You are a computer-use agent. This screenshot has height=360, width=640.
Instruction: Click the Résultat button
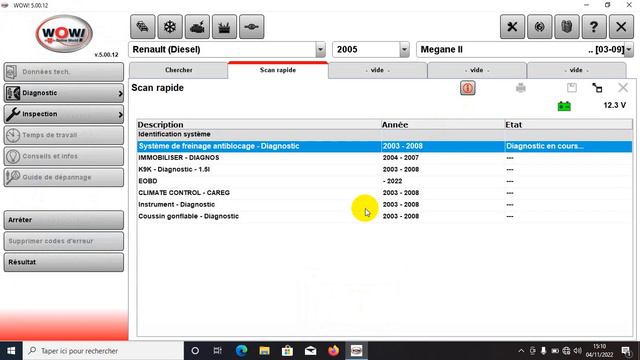tap(64, 262)
